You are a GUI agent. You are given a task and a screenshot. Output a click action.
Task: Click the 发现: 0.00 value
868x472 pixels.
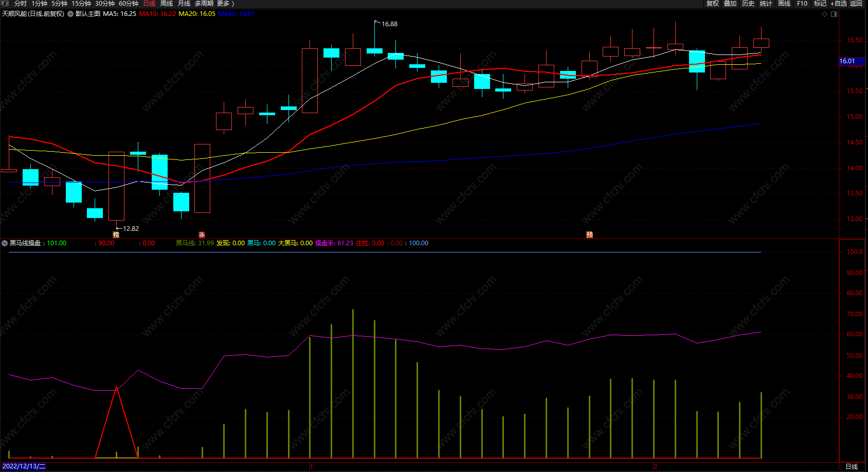coord(230,243)
